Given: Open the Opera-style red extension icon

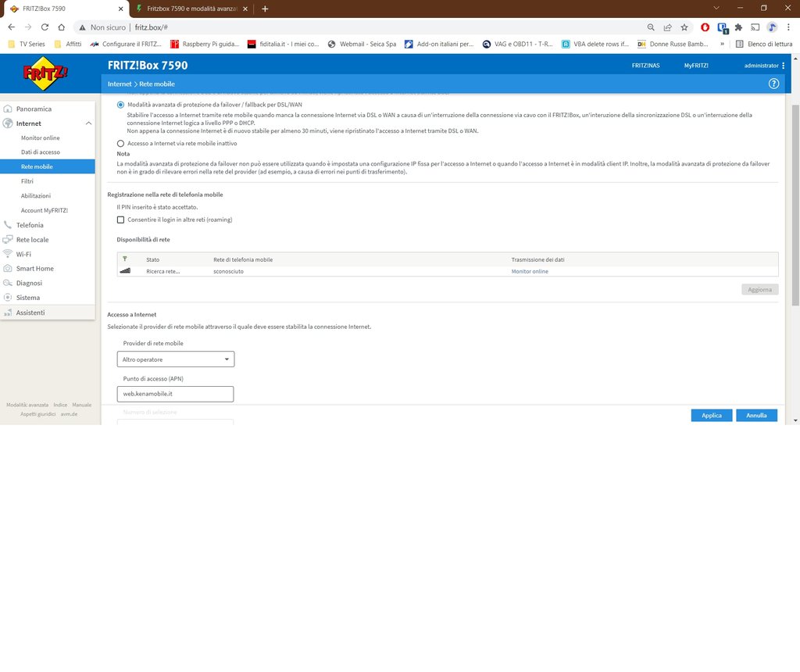Looking at the screenshot, I should [705, 27].
